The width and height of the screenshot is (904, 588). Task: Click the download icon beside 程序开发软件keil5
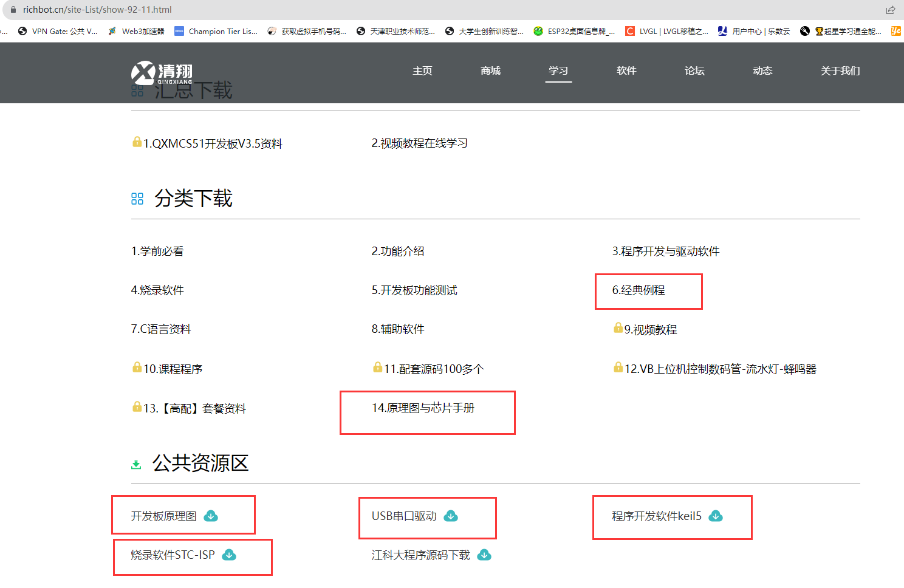(716, 516)
